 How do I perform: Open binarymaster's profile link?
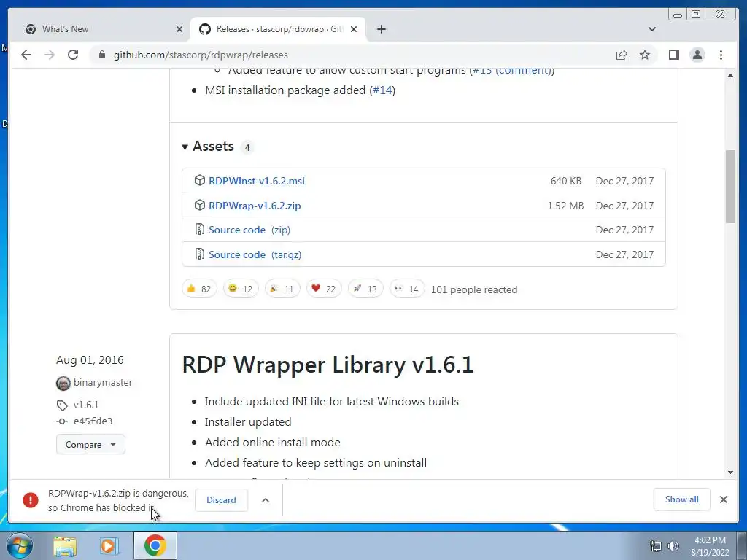[103, 382]
